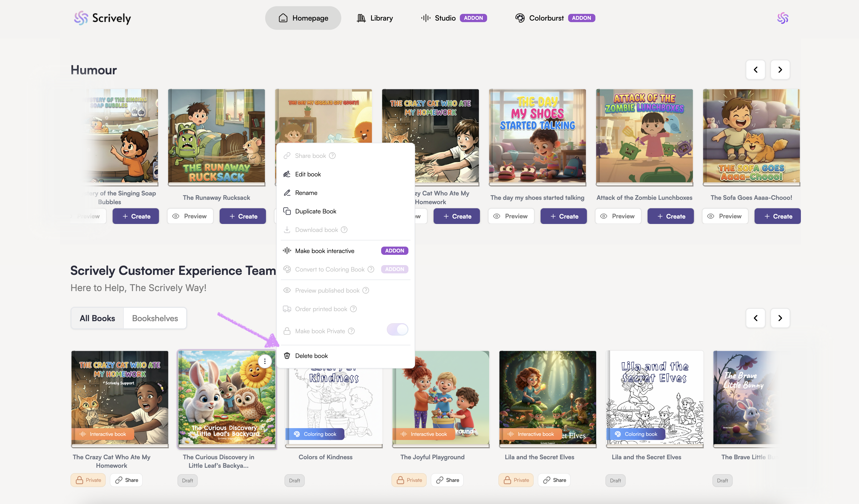This screenshot has height=504, width=859.
Task: Toggle the Make book Private switch
Action: click(x=397, y=329)
